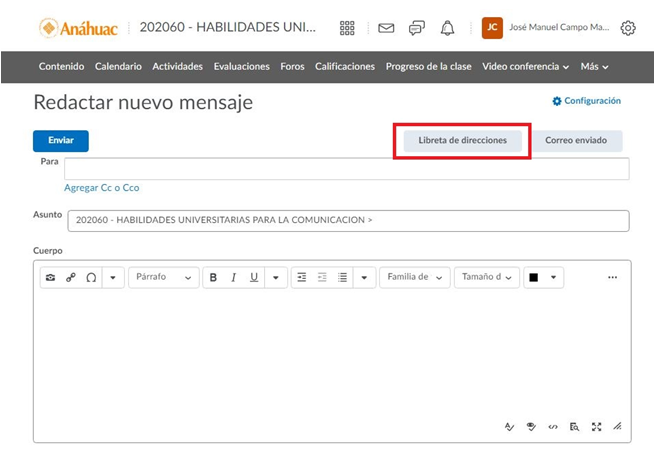Open the notifications bell
The width and height of the screenshot is (656, 455).
[x=447, y=28]
